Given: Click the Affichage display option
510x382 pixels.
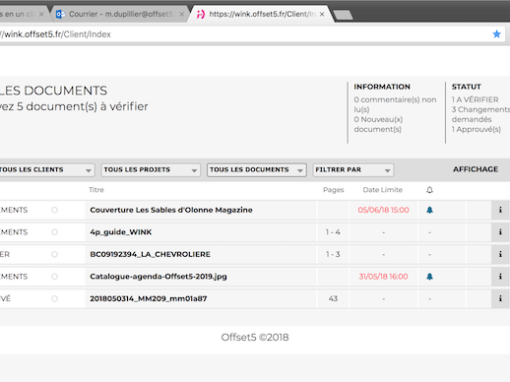Looking at the screenshot, I should [x=475, y=169].
